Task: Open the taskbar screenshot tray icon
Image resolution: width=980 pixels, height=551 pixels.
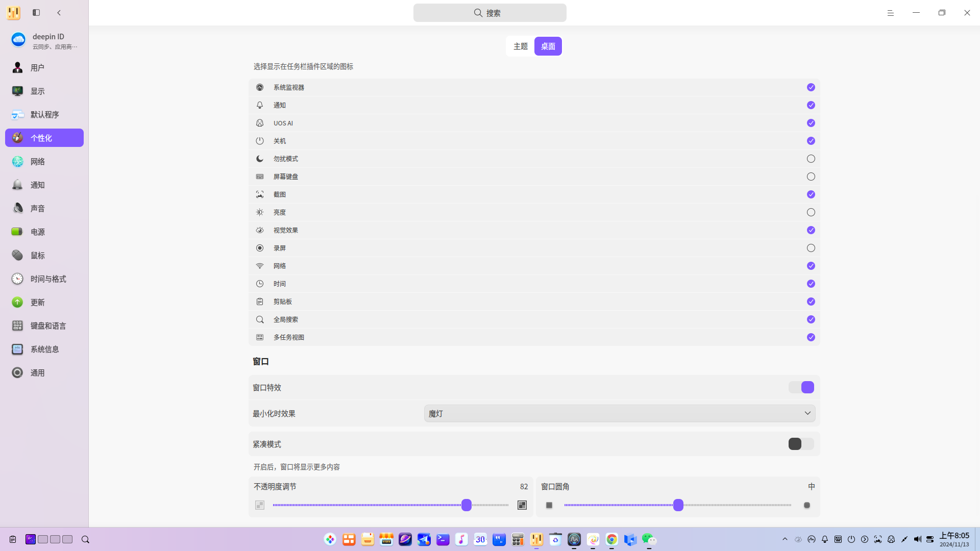Action: click(x=878, y=539)
